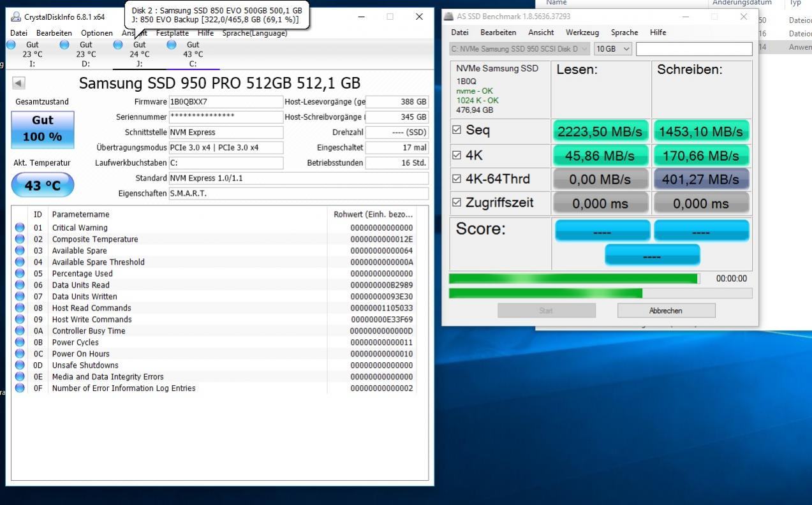
Task: Uncheck the Zugriffszeit benchmark checkbox
Action: (x=456, y=203)
